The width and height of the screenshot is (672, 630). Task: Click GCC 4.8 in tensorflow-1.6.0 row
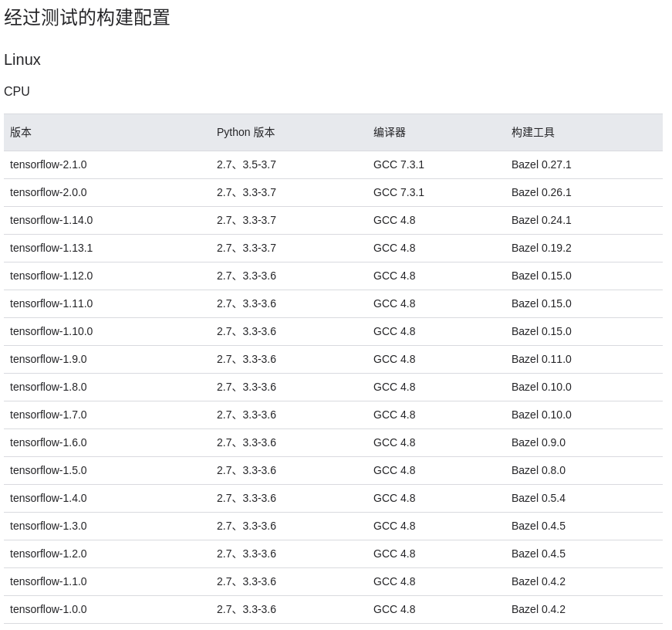click(394, 442)
